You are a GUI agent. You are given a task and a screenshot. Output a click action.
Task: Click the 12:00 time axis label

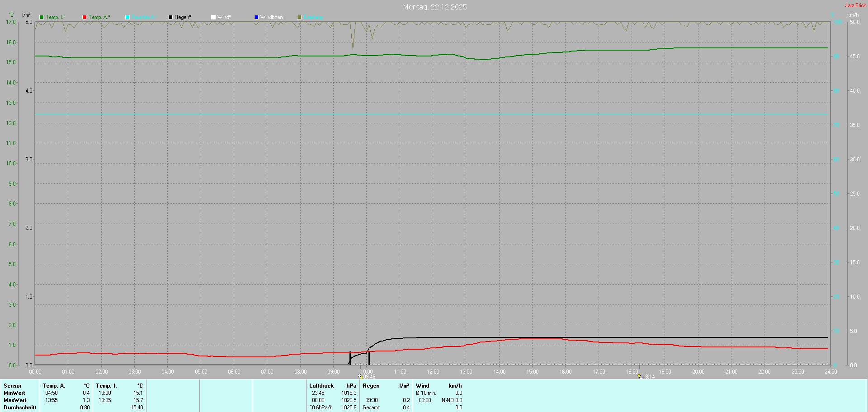click(433, 372)
